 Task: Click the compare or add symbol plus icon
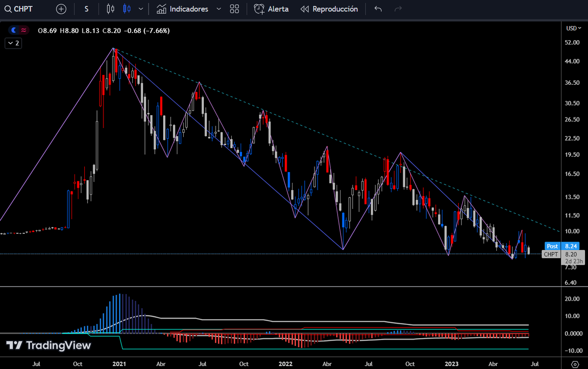(x=61, y=9)
